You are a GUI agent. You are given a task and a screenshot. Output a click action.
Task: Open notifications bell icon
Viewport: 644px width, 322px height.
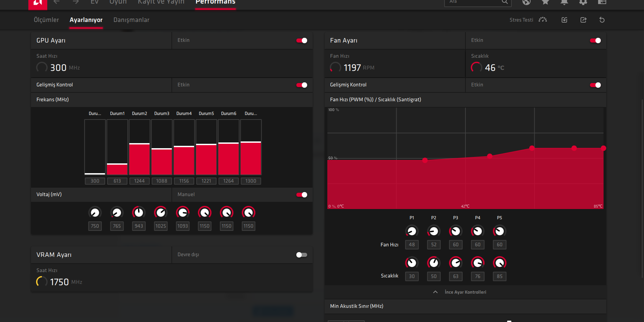(x=564, y=2)
